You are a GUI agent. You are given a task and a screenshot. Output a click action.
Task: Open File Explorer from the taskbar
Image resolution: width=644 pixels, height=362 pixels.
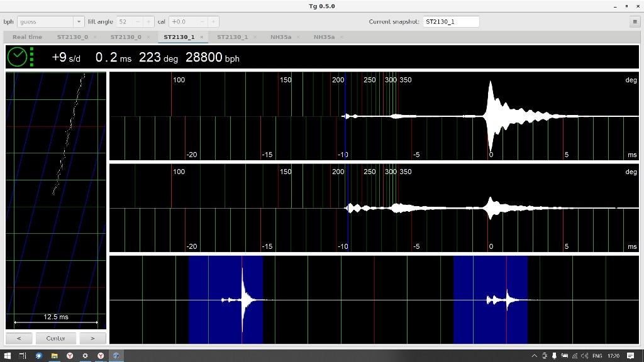[54, 356]
